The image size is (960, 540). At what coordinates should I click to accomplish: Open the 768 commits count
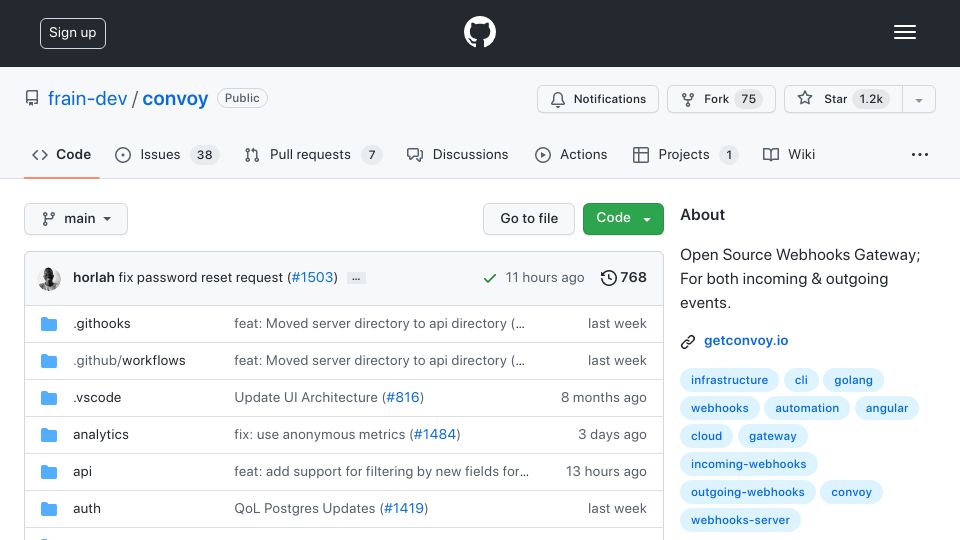click(x=633, y=277)
